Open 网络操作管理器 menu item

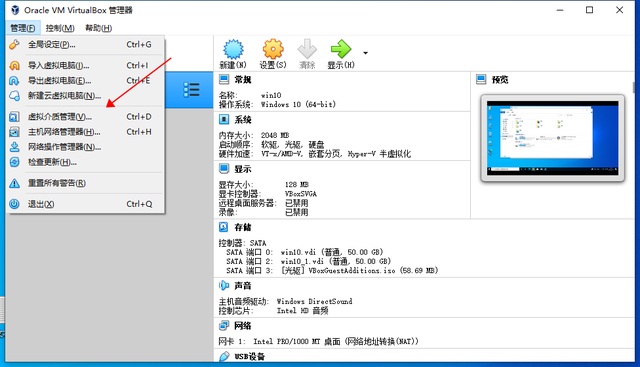pyautogui.click(x=85, y=147)
